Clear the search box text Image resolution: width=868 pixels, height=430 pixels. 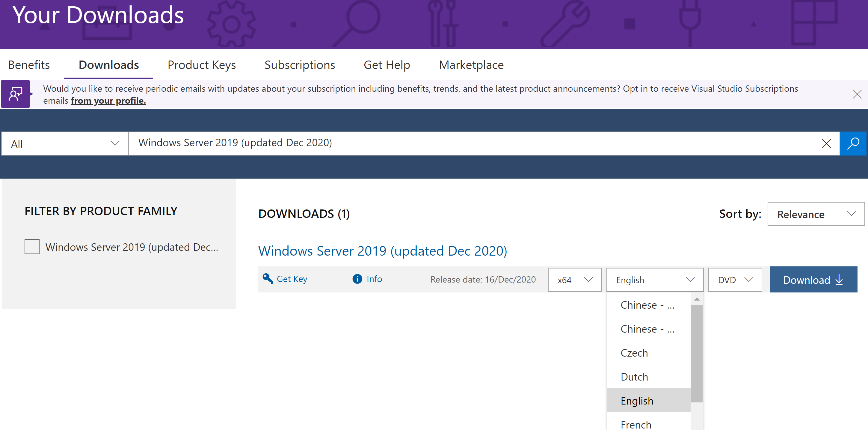click(826, 144)
